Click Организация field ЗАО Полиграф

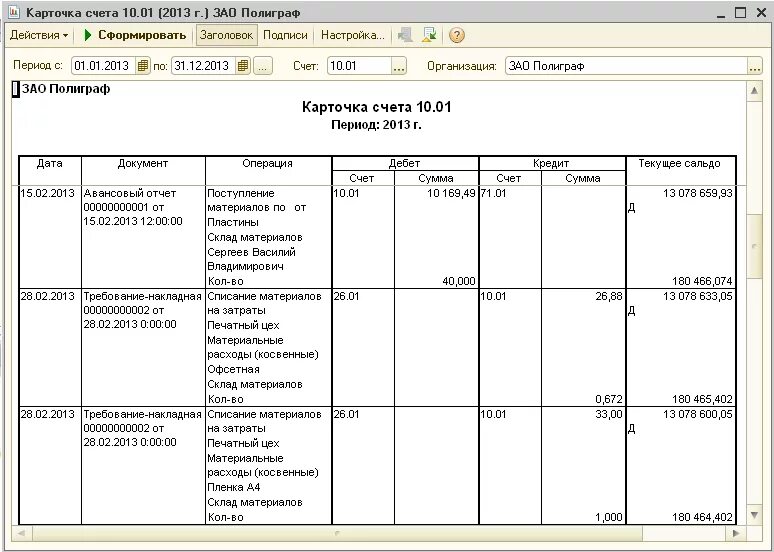click(626, 66)
